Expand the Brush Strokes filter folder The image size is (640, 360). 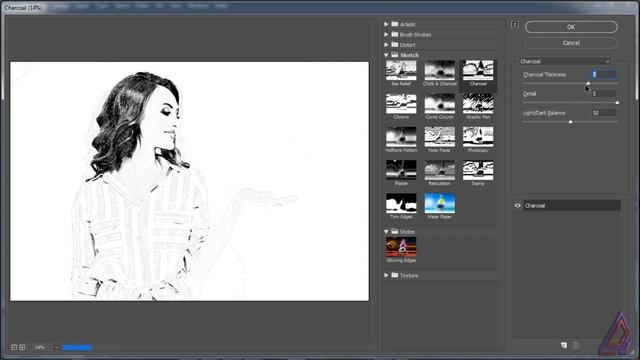click(x=386, y=34)
